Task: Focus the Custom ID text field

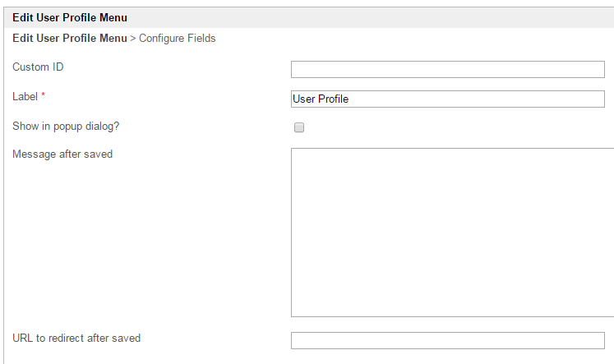Action: click(447, 69)
